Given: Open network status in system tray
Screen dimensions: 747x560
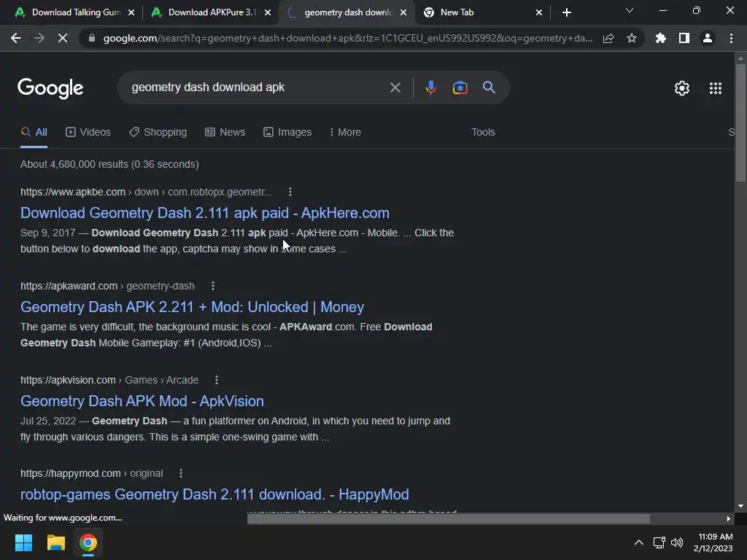Looking at the screenshot, I should (659, 542).
